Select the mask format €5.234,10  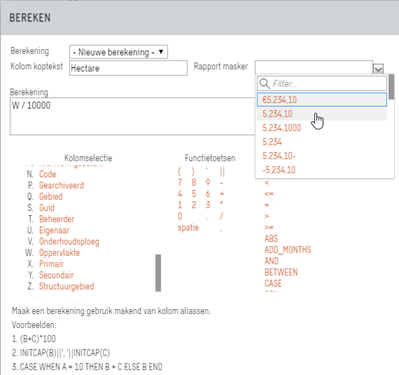(322, 100)
